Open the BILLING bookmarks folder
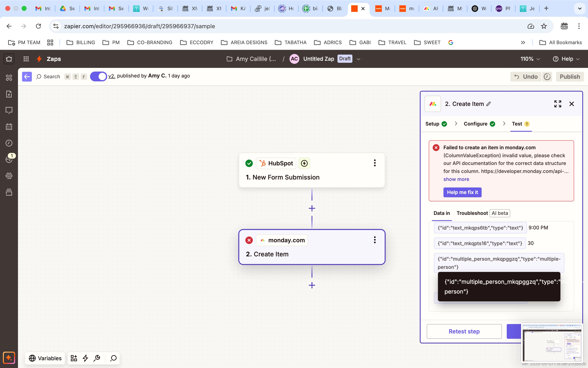 point(81,43)
